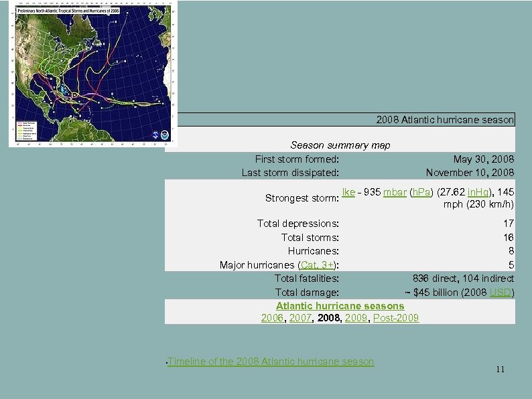Open the Cat. 3+ link
The width and height of the screenshot is (532, 399).
(317, 264)
